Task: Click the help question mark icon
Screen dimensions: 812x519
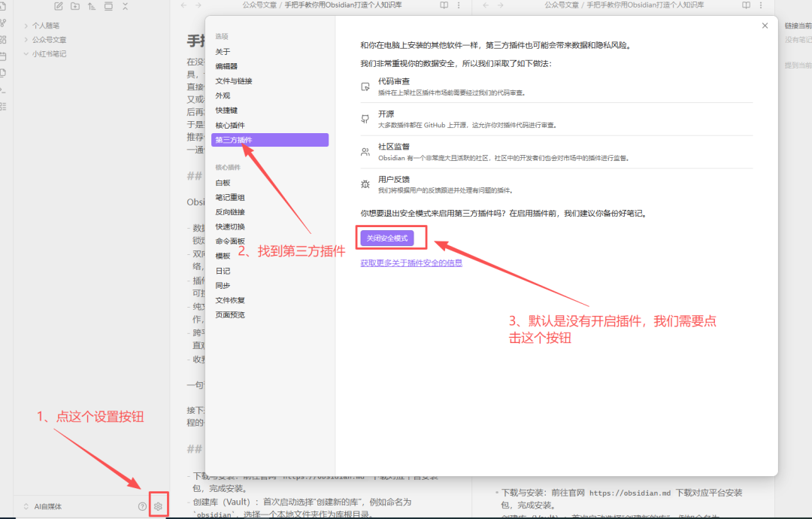Action: [x=143, y=506]
